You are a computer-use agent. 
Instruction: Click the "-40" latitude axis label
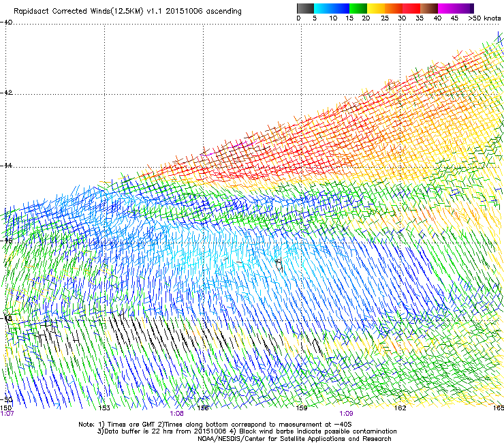6,22
